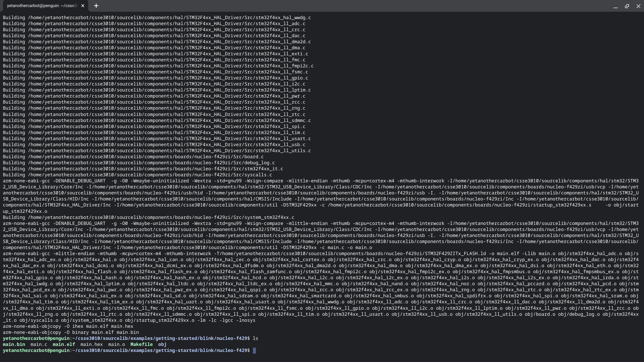
Task: Click the Building syscalls.c output line
Action: [x=138, y=175]
